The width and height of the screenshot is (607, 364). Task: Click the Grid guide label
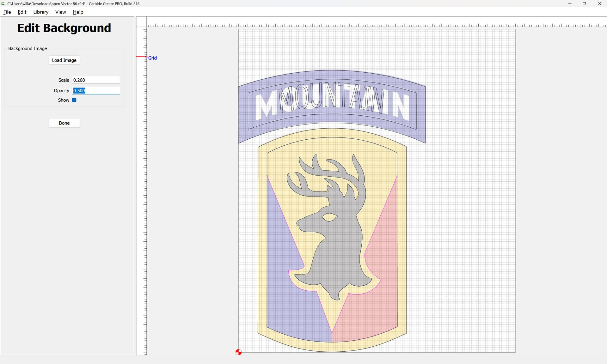point(152,58)
